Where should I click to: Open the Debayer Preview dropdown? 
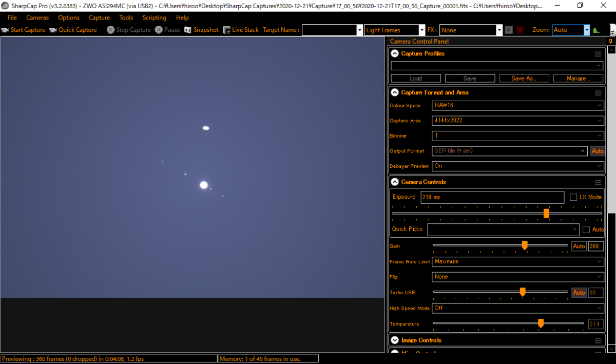(518, 166)
